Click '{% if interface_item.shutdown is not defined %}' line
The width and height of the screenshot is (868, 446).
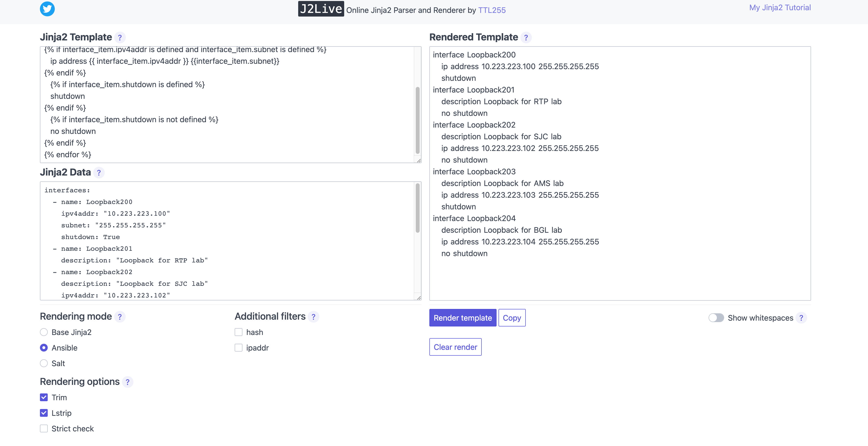coord(134,119)
